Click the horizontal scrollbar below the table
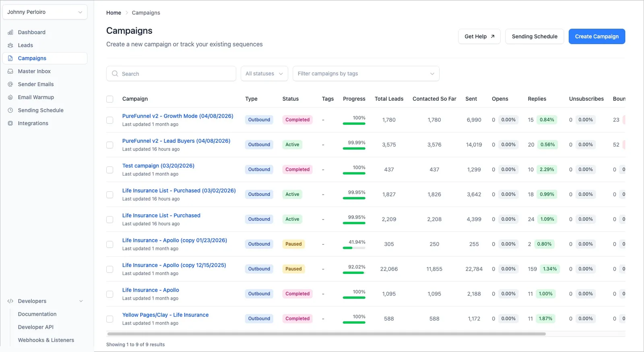 point(326,334)
